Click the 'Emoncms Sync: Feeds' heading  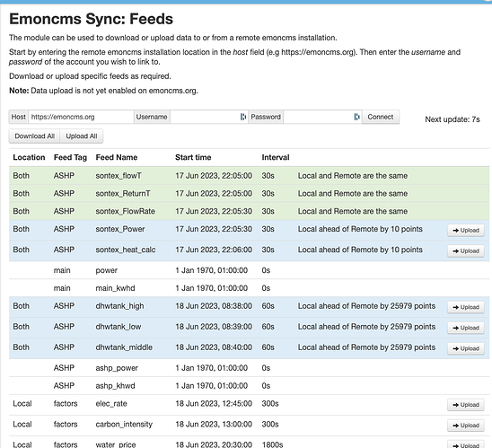(91, 19)
